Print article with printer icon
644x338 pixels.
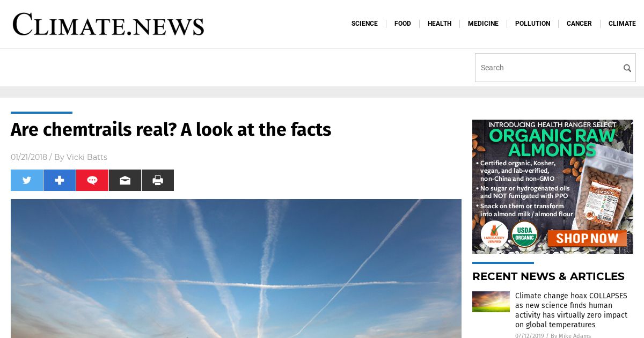pyautogui.click(x=158, y=180)
